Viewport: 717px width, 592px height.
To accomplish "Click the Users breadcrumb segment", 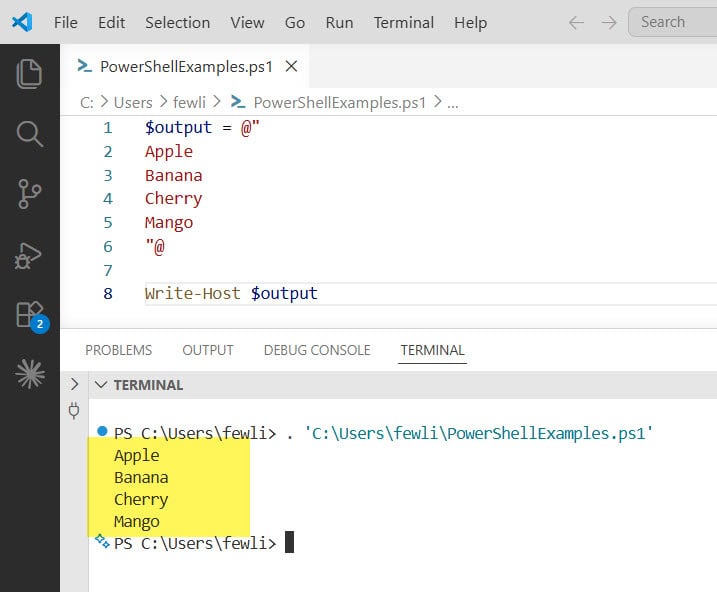I will click(x=133, y=102).
